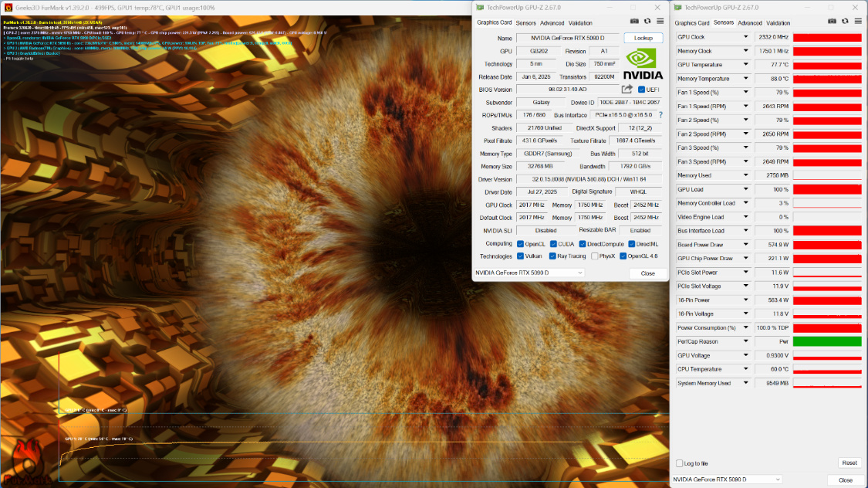Viewport: 868px width, 488px height.
Task: Switch to Sensors tab in left GPU-Z window
Action: click(x=525, y=23)
